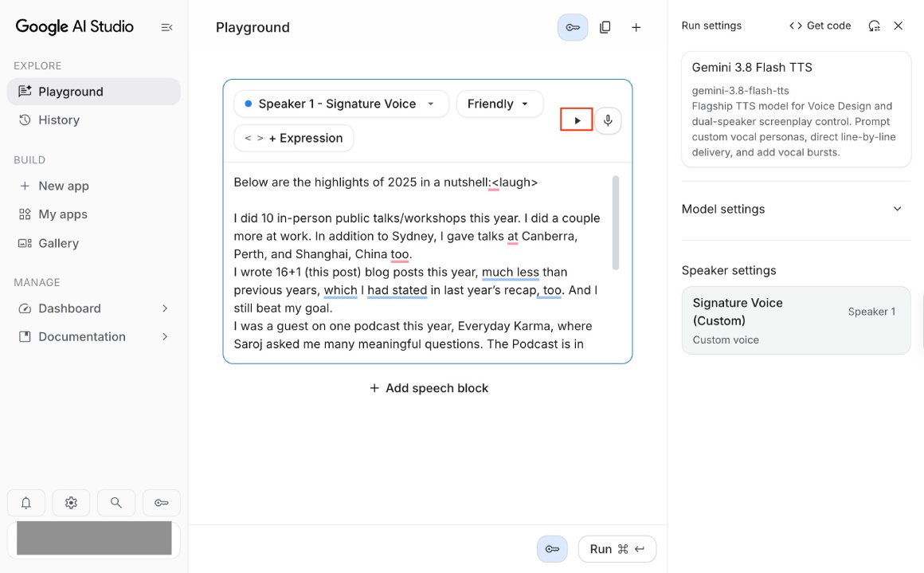The image size is (924, 573).
Task: Open Dashboard from the Manage section
Action: click(x=69, y=308)
